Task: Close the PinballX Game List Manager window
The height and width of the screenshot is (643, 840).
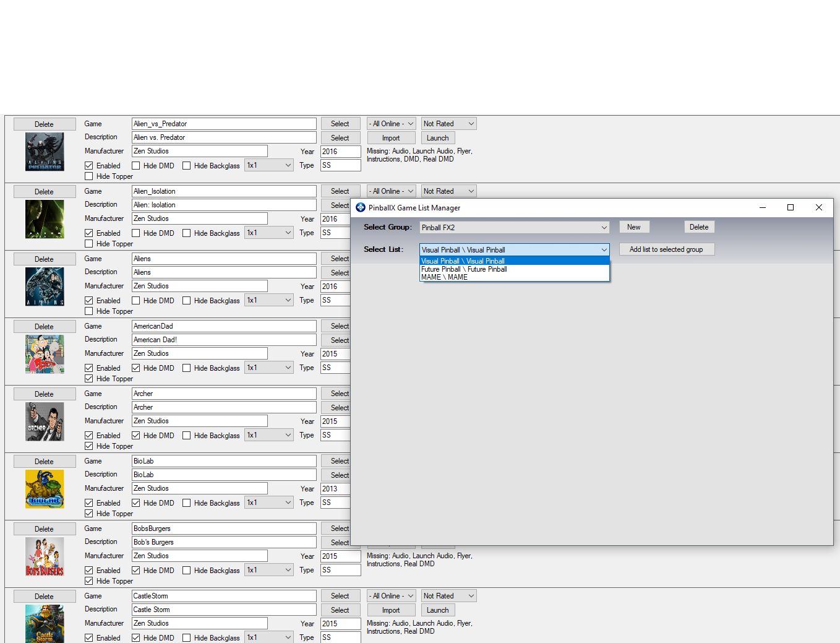Action: [819, 207]
